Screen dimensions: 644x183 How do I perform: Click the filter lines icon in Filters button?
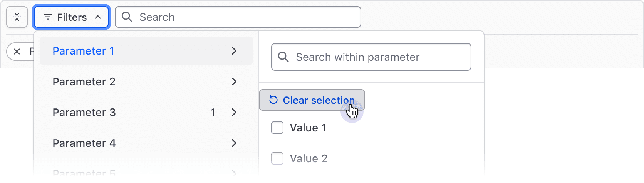click(48, 17)
